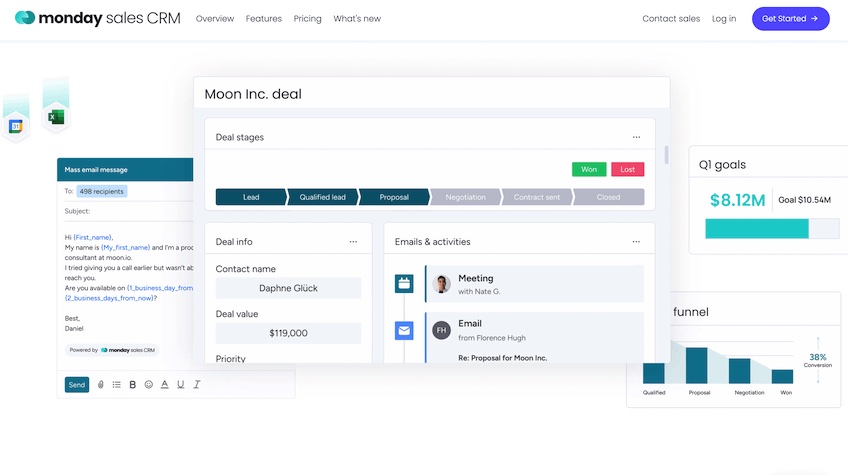Open the Meeting with Nate G. activity
This screenshot has width=848, height=475.
534,283
